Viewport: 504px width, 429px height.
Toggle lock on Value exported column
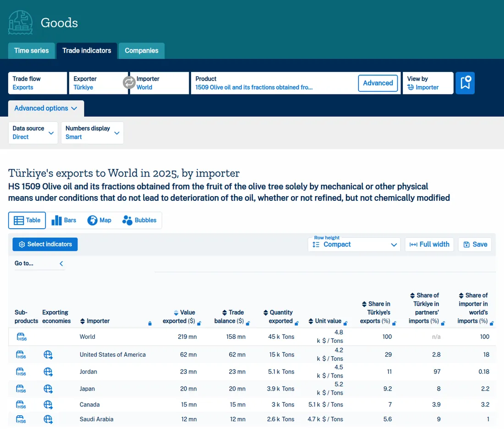coord(199,323)
